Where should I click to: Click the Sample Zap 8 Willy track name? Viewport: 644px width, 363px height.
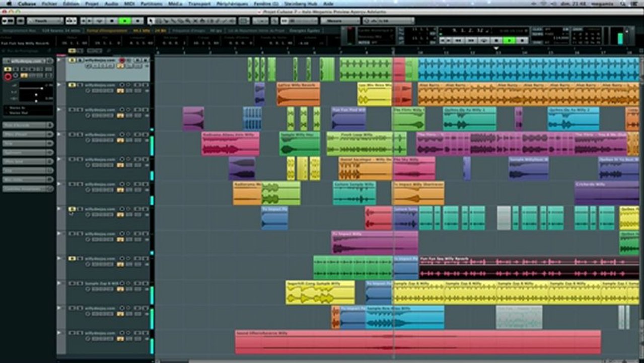(102, 283)
